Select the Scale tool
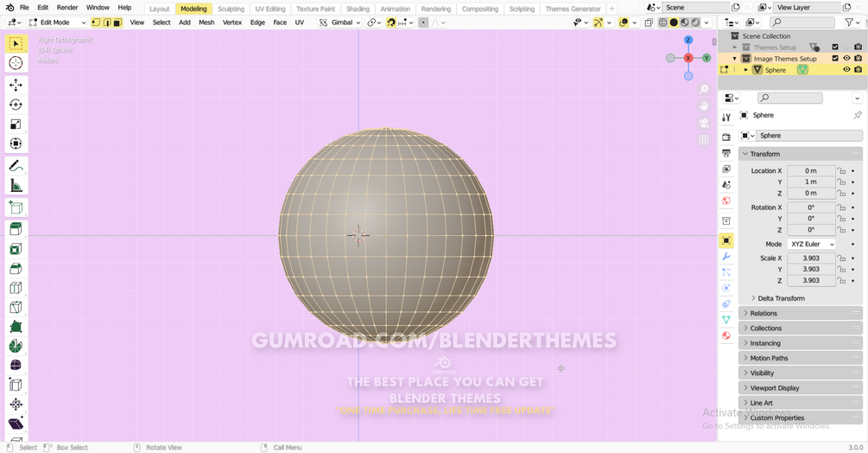The width and height of the screenshot is (868, 453). click(16, 124)
